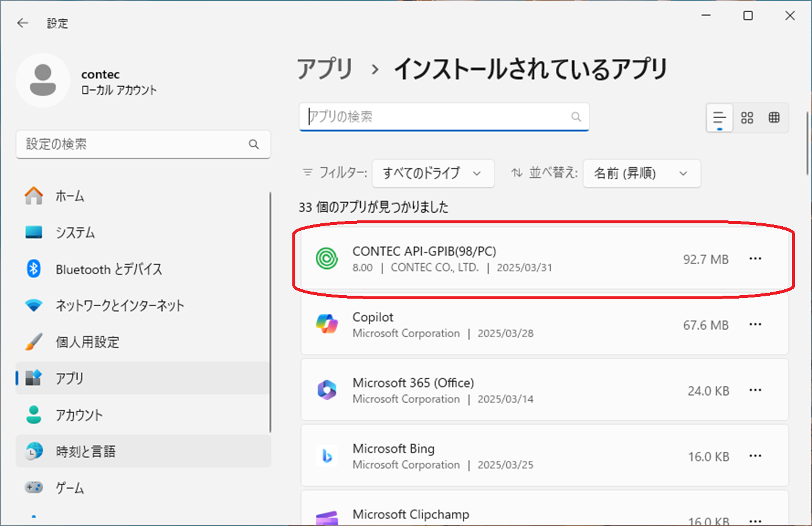
Task: Focus the 設定の検索 field
Action: 143,144
